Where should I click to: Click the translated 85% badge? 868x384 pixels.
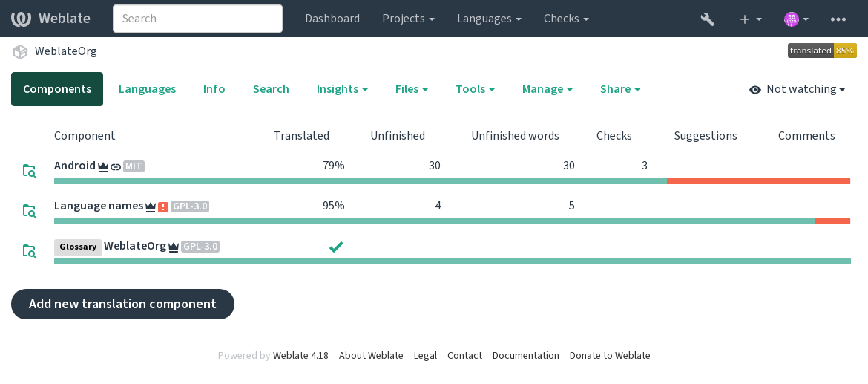tap(822, 51)
